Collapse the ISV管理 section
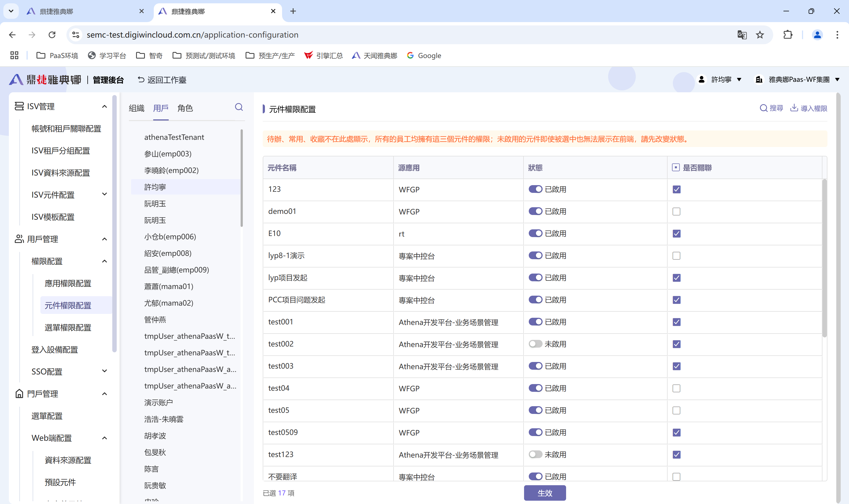849x504 pixels. pyautogui.click(x=104, y=106)
